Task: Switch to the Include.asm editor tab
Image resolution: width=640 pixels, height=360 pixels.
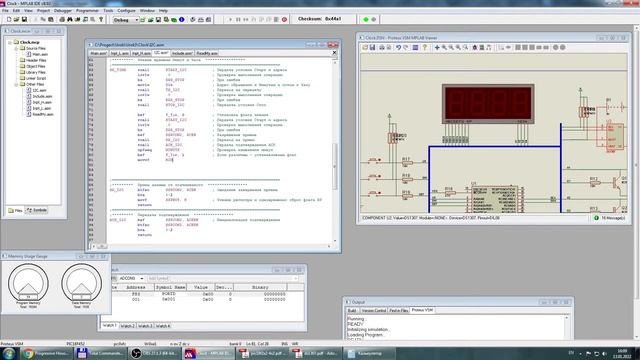Action: 182,53
